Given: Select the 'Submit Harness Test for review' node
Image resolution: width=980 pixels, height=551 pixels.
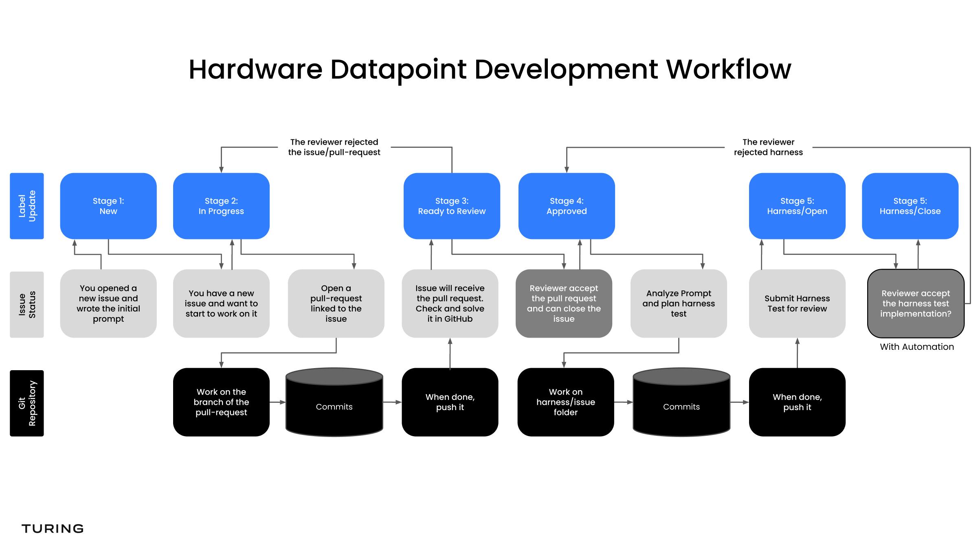Looking at the screenshot, I should 797,303.
